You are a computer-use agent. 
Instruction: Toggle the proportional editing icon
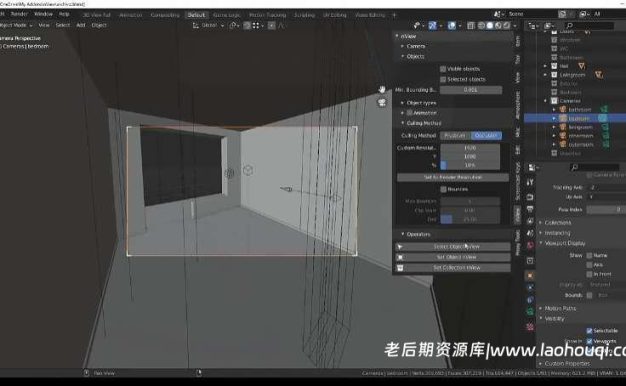[x=271, y=26]
